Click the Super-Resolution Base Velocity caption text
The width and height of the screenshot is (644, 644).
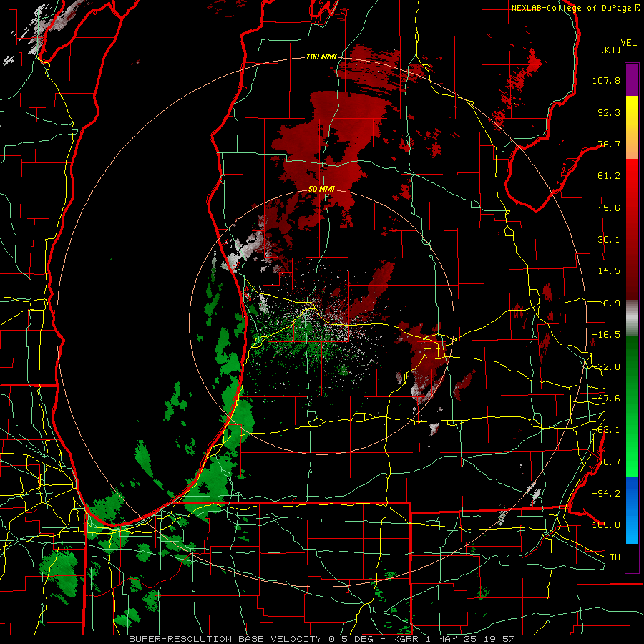tap(321, 639)
